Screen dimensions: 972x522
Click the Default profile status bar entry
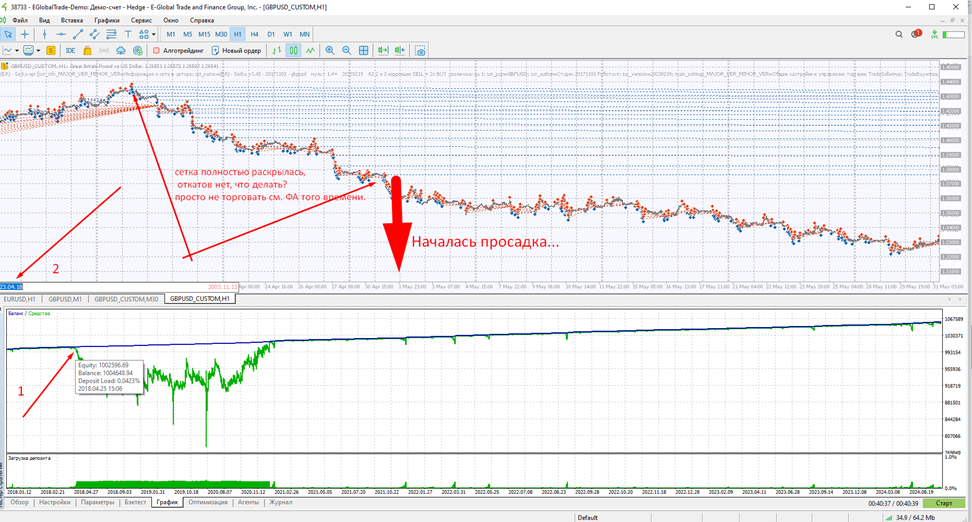[587, 517]
